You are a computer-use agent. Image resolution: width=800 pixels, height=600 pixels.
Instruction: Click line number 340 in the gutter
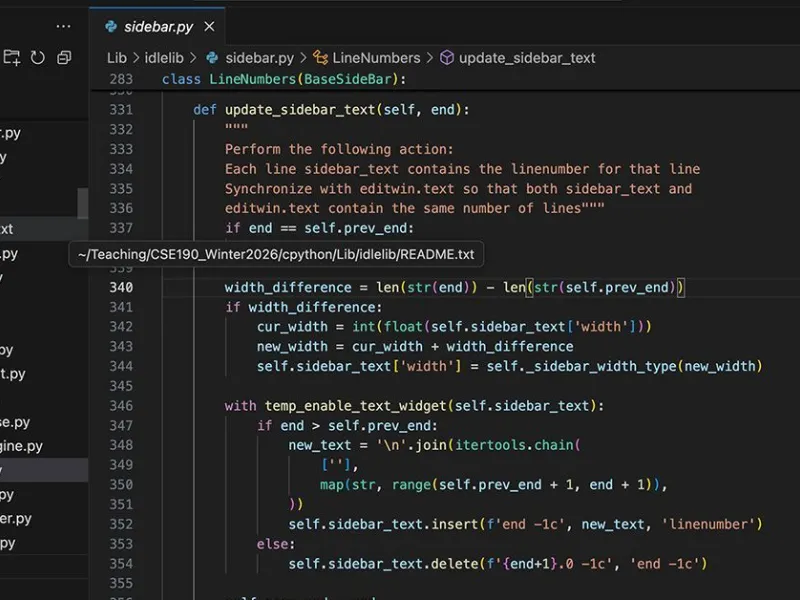click(120, 287)
